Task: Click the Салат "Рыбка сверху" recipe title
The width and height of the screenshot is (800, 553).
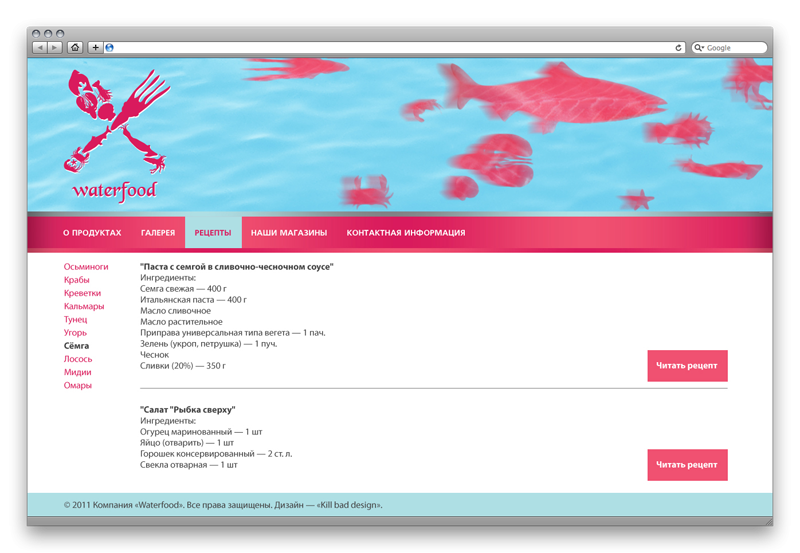Action: (x=188, y=409)
